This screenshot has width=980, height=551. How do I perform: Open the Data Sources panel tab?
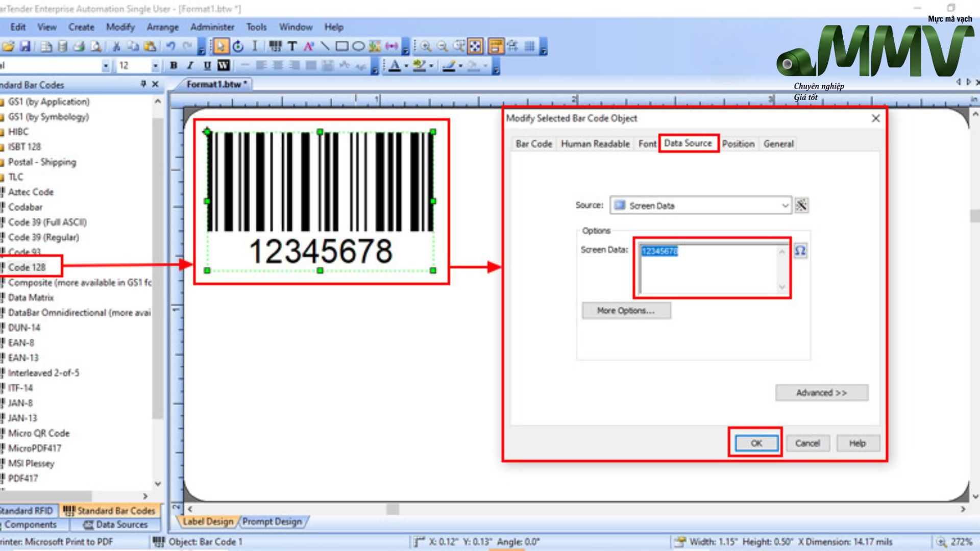(115, 524)
